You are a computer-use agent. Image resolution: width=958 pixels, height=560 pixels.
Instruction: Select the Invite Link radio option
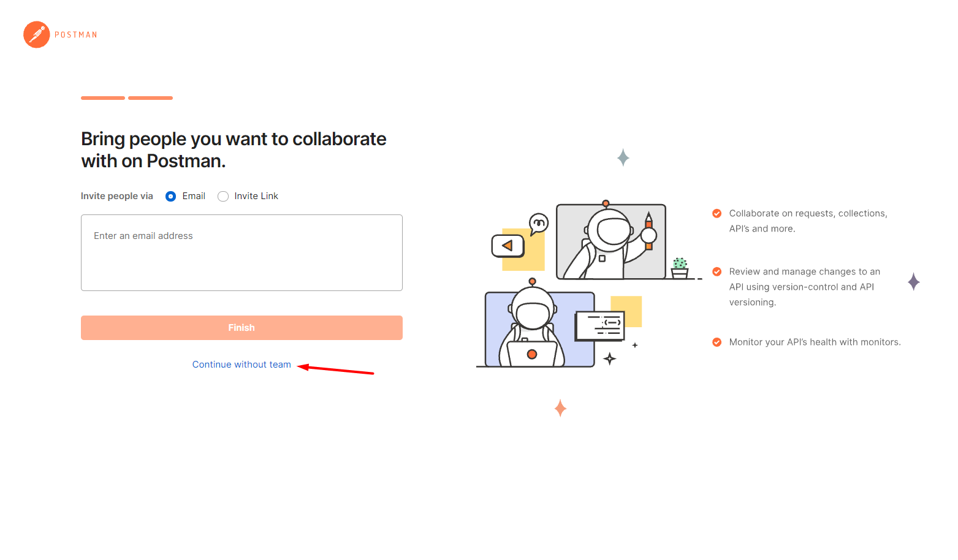click(223, 196)
